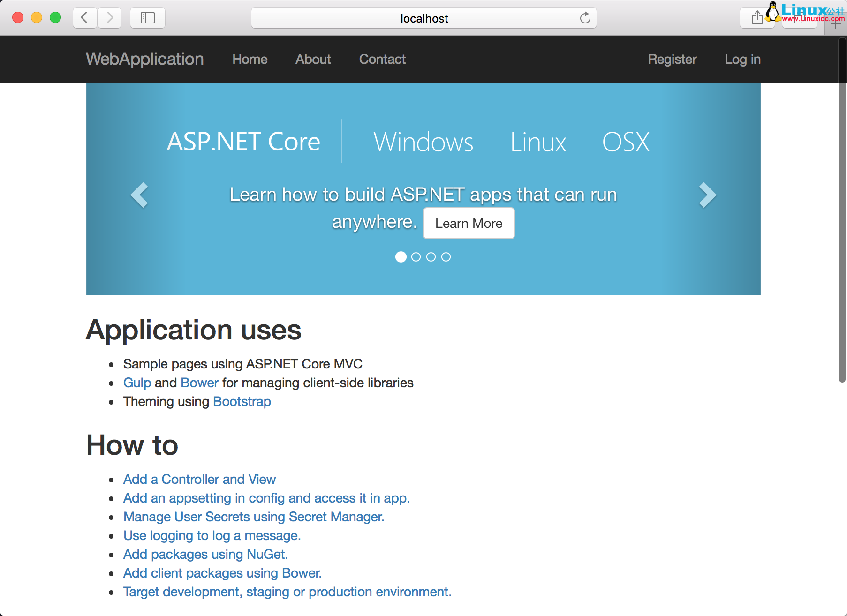Reload the localhost page
847x616 pixels.
point(585,18)
